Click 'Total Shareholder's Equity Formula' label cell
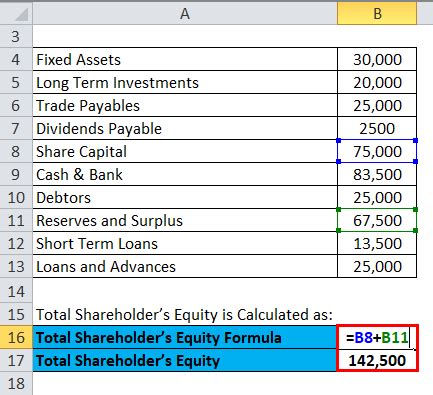 185,337
